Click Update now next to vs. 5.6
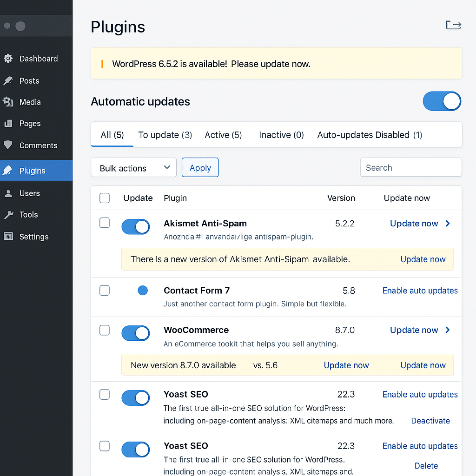The width and height of the screenshot is (476, 476). tap(346, 365)
